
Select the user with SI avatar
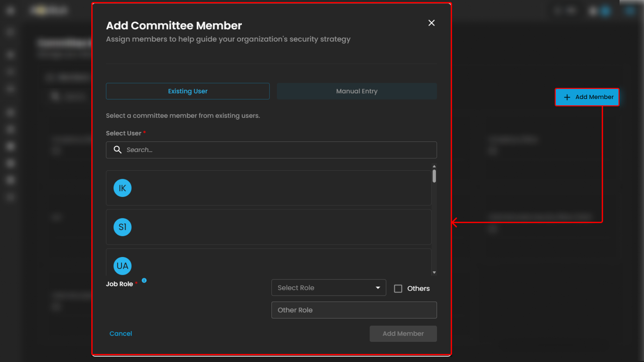[268, 227]
